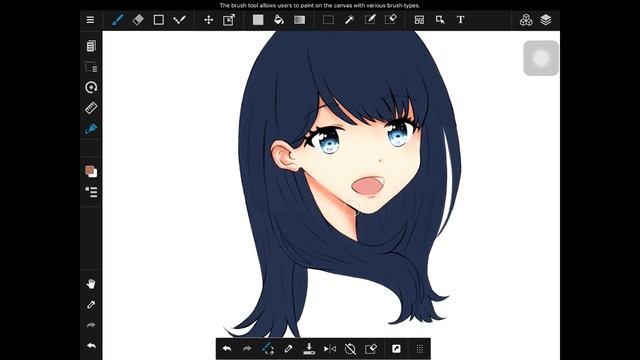Click the deselect/clear selection icon in bottom bar
The height and width of the screenshot is (360, 640).
(371, 349)
